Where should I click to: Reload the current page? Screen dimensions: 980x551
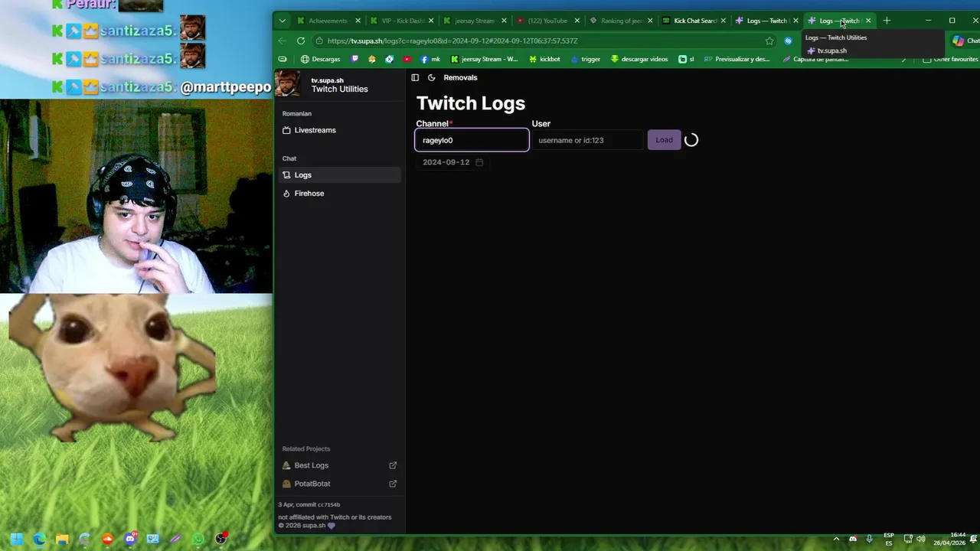301,41
